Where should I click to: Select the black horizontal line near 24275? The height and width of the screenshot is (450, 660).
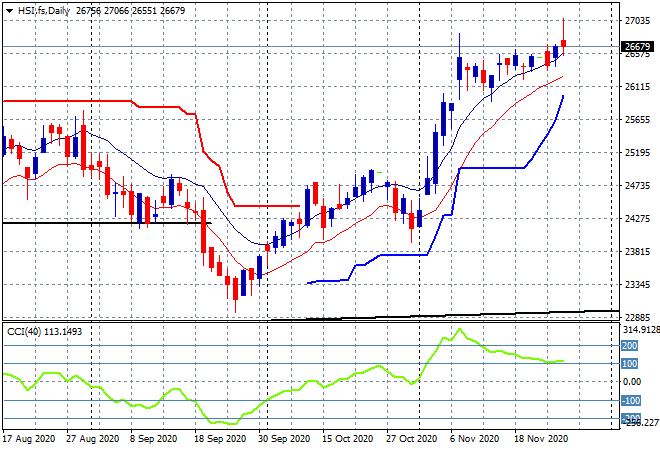tap(106, 223)
